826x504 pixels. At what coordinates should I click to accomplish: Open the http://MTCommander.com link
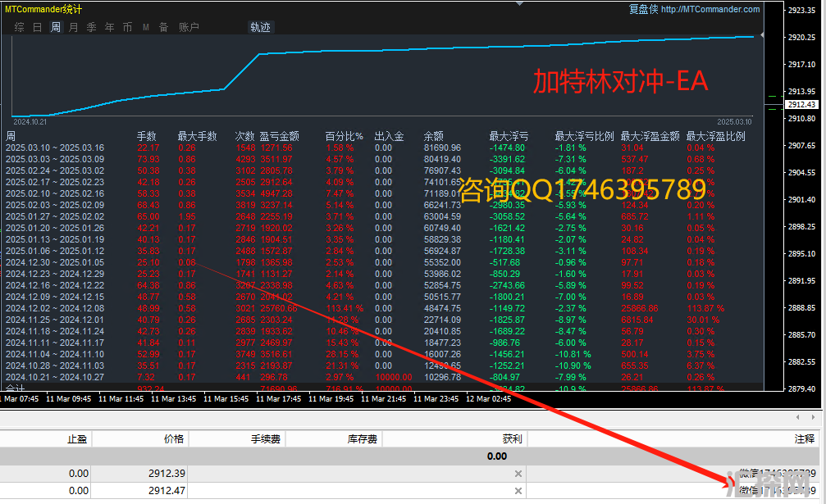pos(710,9)
